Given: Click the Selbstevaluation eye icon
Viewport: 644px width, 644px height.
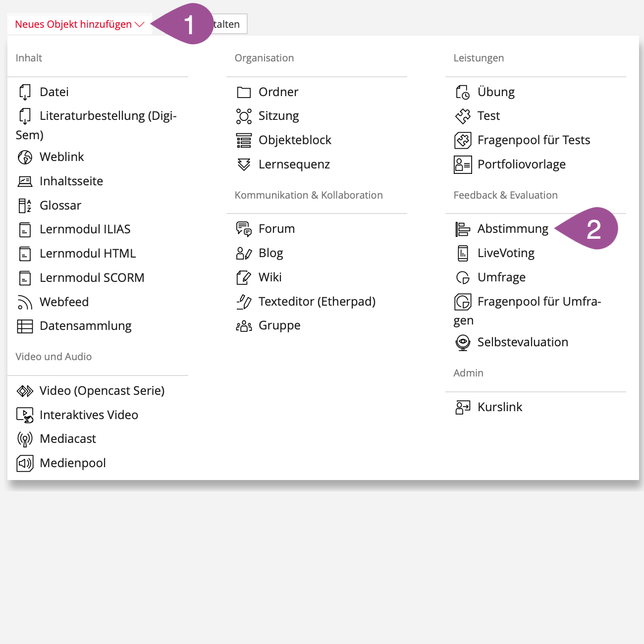Looking at the screenshot, I should point(463,342).
